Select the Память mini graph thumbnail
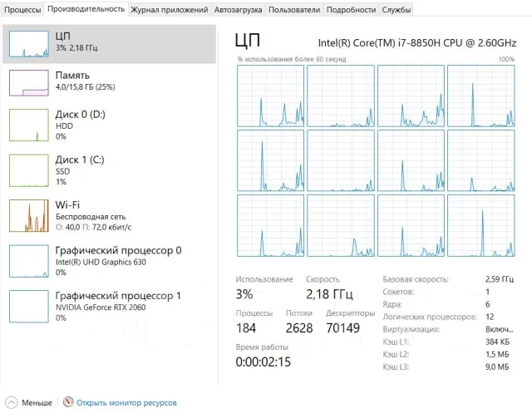This screenshot has height=418, width=532. coord(29,83)
